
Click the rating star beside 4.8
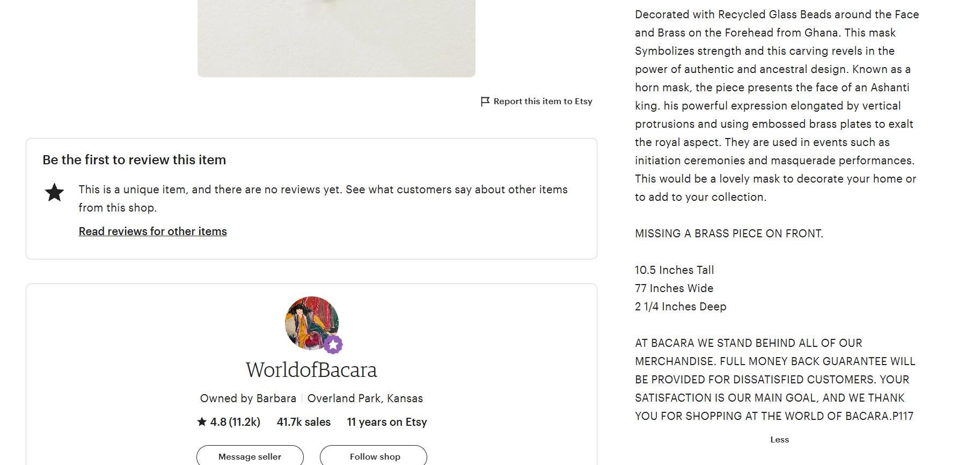202,422
